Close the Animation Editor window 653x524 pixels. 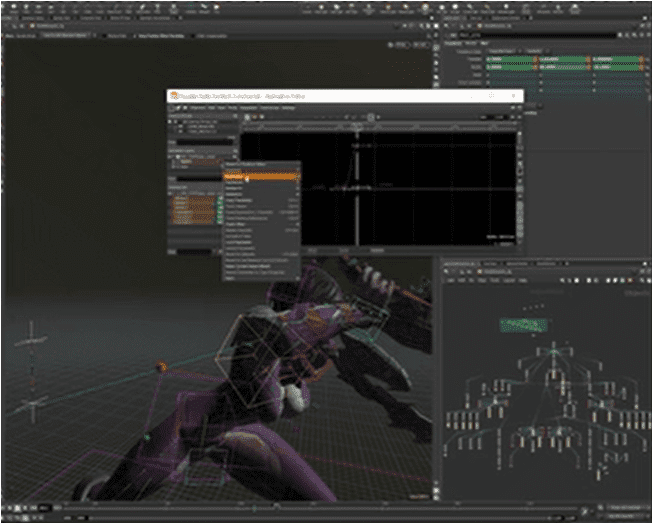coord(514,96)
